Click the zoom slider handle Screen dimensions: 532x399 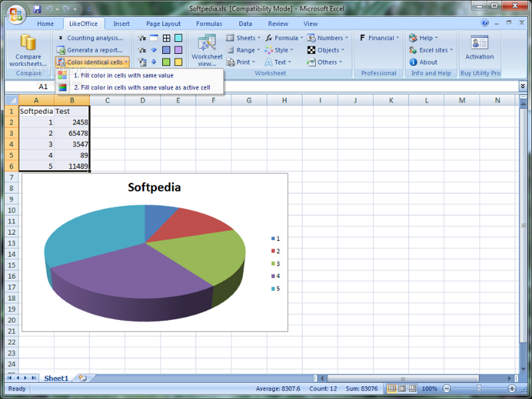[479, 388]
